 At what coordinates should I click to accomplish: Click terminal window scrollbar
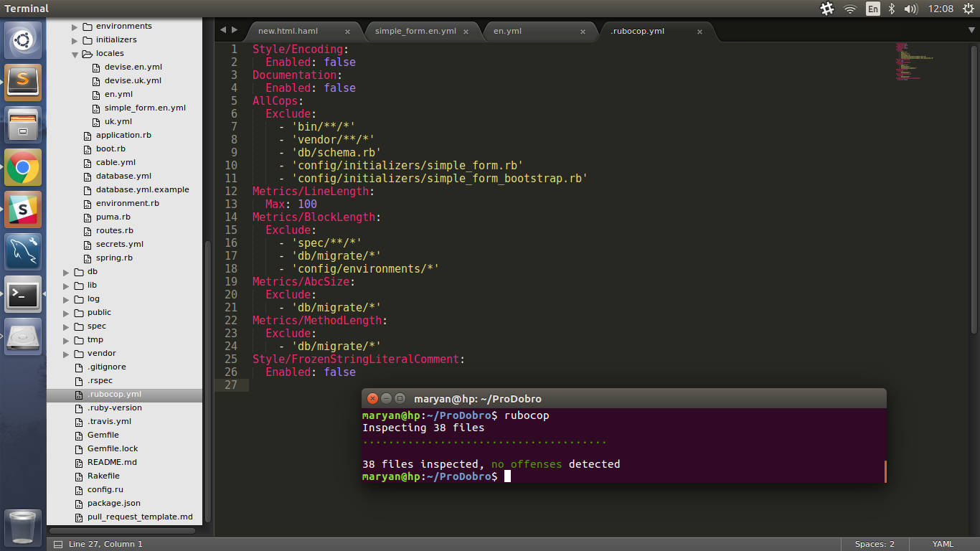(885, 471)
